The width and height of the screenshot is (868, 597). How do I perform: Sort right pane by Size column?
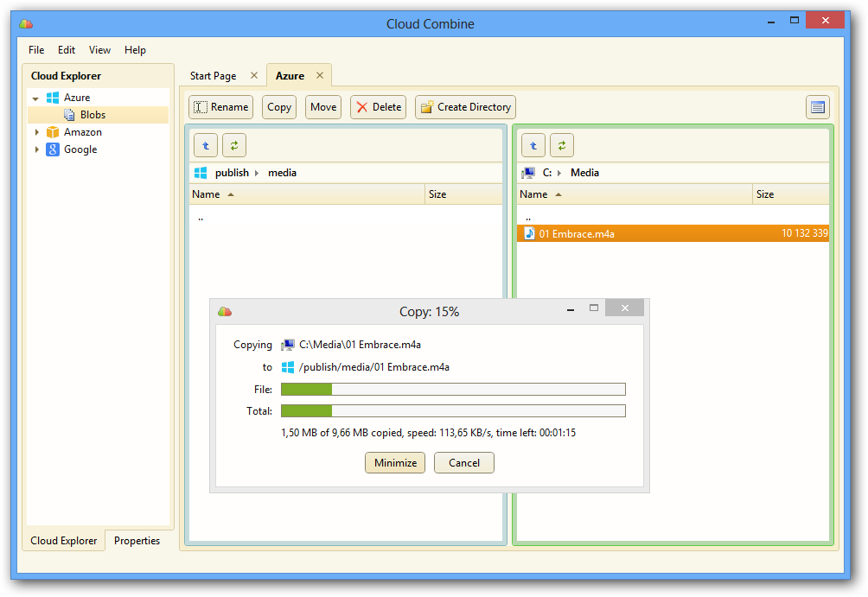pyautogui.click(x=791, y=194)
